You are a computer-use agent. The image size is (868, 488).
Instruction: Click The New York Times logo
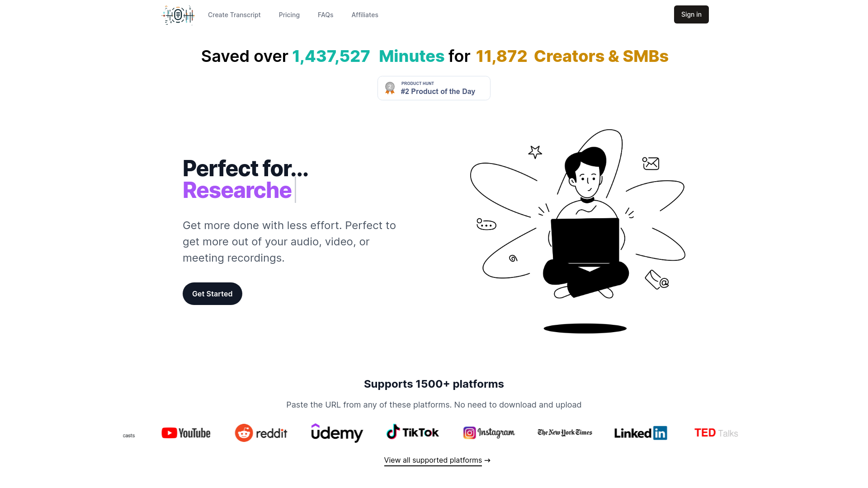[565, 432]
